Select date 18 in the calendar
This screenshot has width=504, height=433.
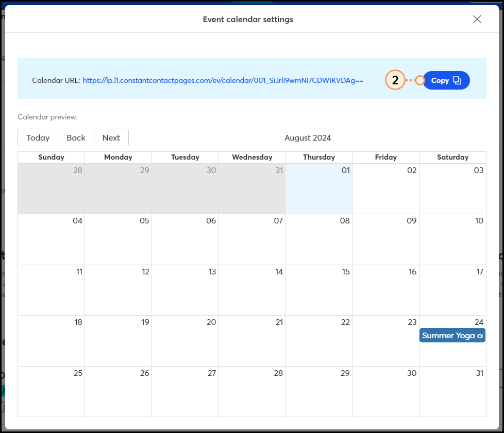pos(78,322)
